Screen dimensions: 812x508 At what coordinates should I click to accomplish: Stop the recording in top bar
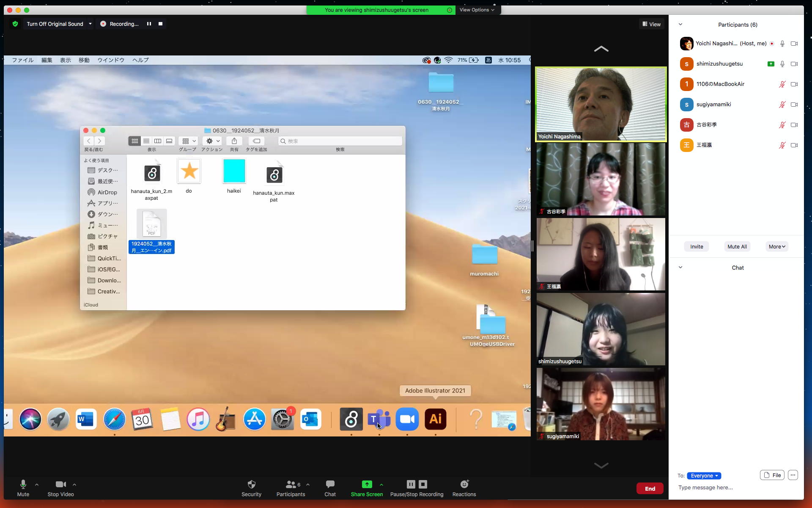click(160, 24)
